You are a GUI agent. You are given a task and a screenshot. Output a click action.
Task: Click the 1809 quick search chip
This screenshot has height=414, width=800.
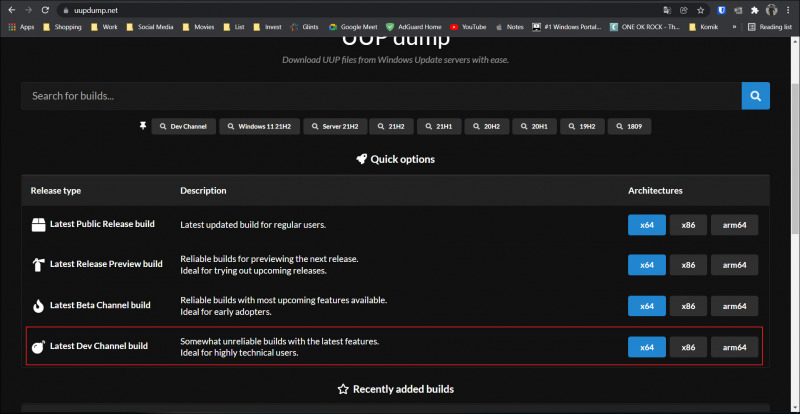pos(629,127)
